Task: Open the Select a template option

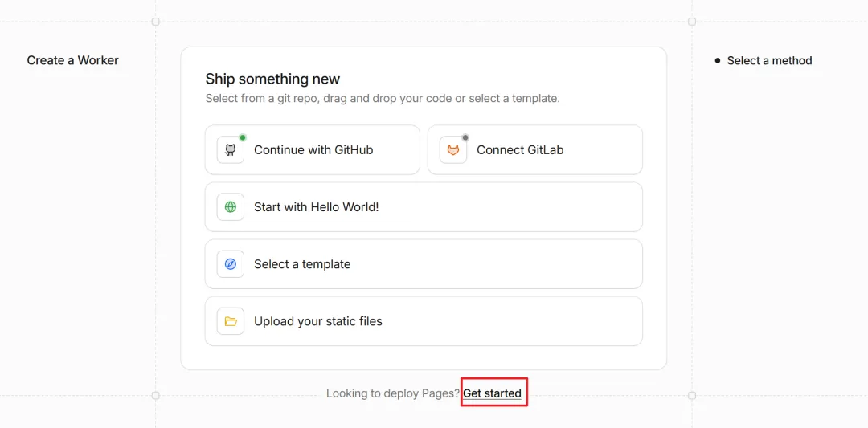Action: tap(424, 264)
